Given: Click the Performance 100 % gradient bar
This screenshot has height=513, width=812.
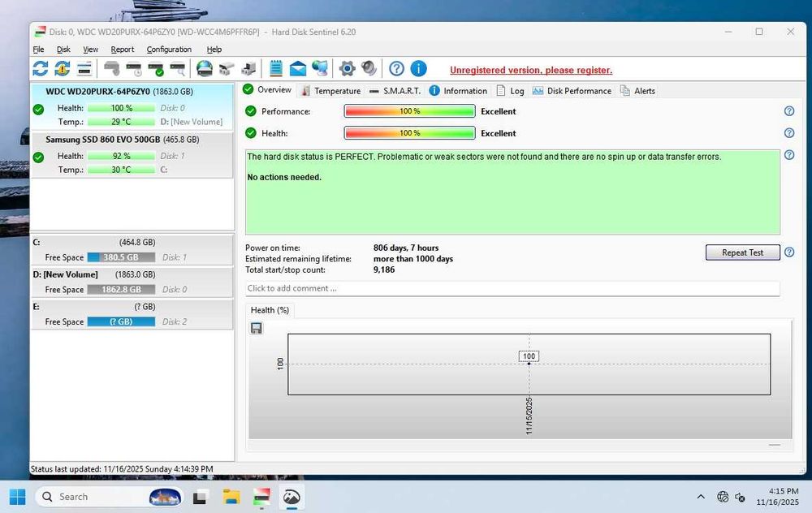Looking at the screenshot, I should coord(409,111).
